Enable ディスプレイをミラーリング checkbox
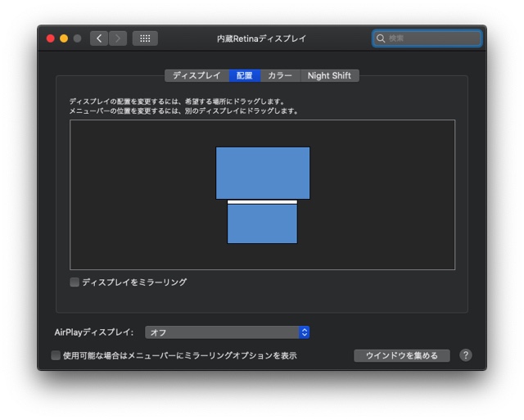This screenshot has height=420, width=524. [x=75, y=282]
